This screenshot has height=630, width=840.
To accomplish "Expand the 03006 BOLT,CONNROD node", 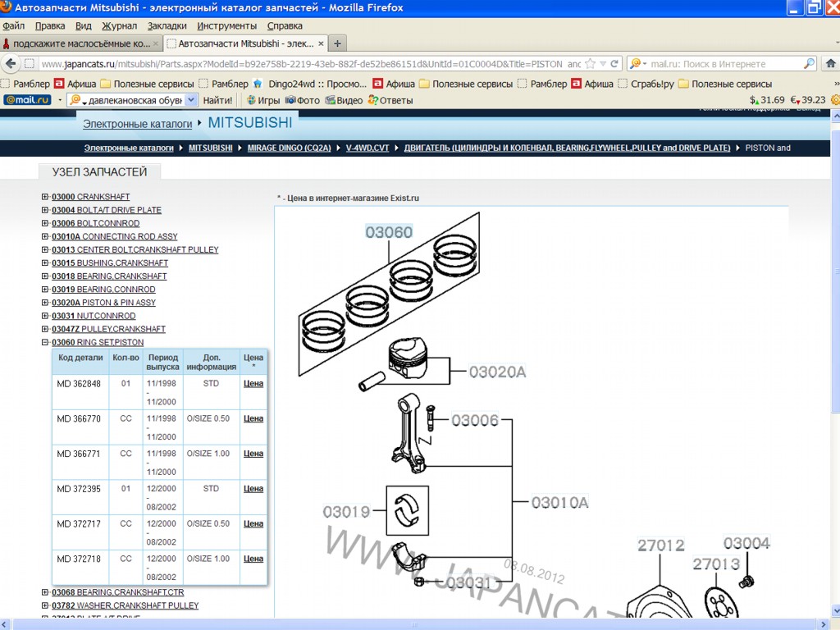I will coord(45,223).
